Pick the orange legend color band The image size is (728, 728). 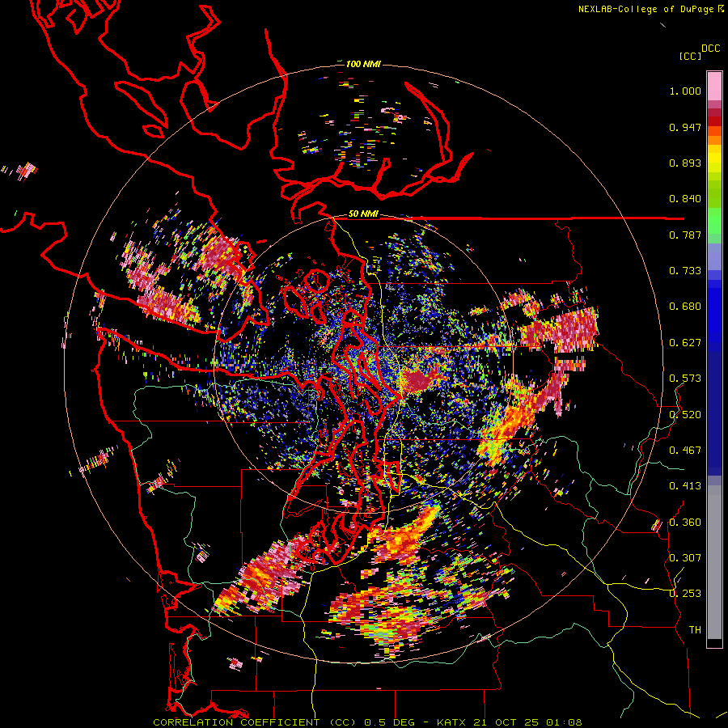pos(714,140)
